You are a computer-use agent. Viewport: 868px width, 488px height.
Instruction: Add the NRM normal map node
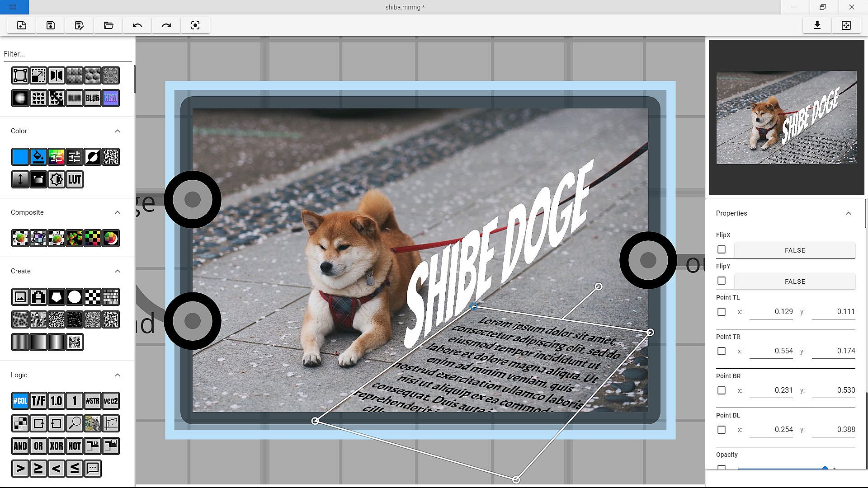coord(111,98)
